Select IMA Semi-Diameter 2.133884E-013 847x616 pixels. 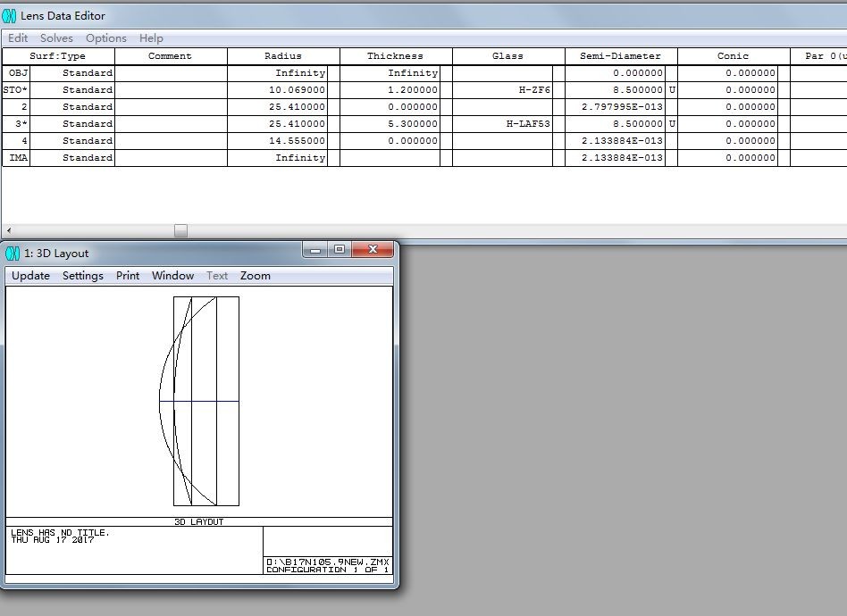point(615,158)
